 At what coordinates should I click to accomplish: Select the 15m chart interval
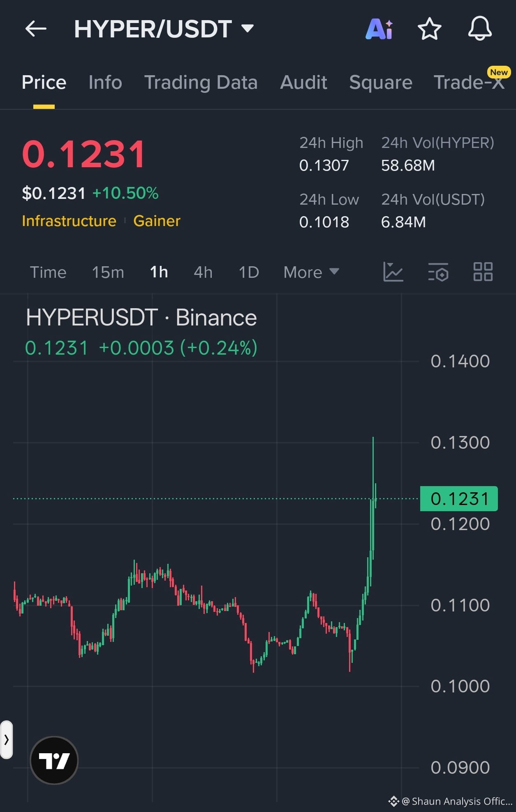click(x=108, y=272)
